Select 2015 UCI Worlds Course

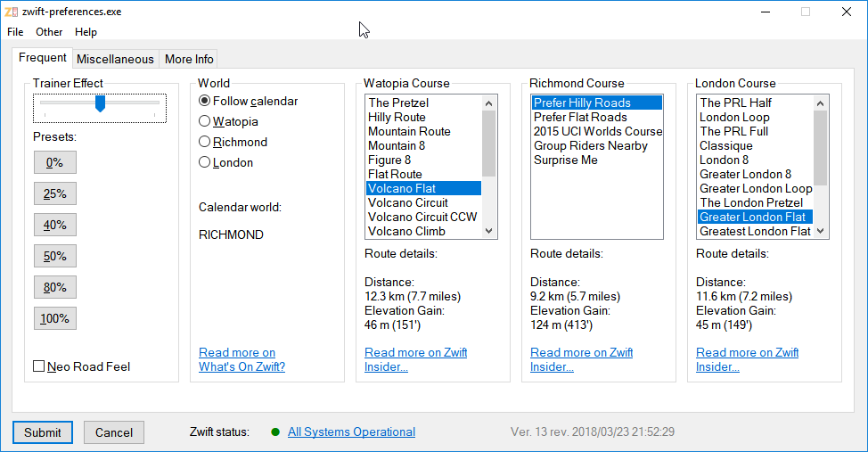(x=597, y=131)
